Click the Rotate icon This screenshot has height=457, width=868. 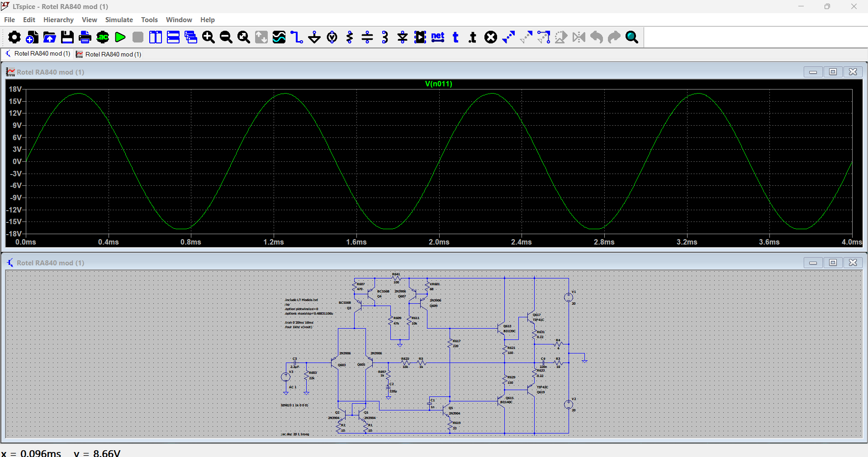pyautogui.click(x=561, y=37)
